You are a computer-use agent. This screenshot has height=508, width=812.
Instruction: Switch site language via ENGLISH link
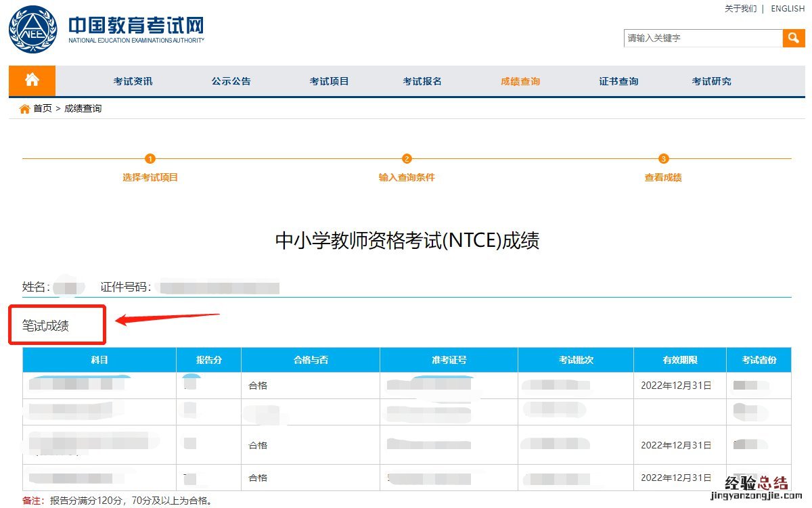(x=788, y=9)
